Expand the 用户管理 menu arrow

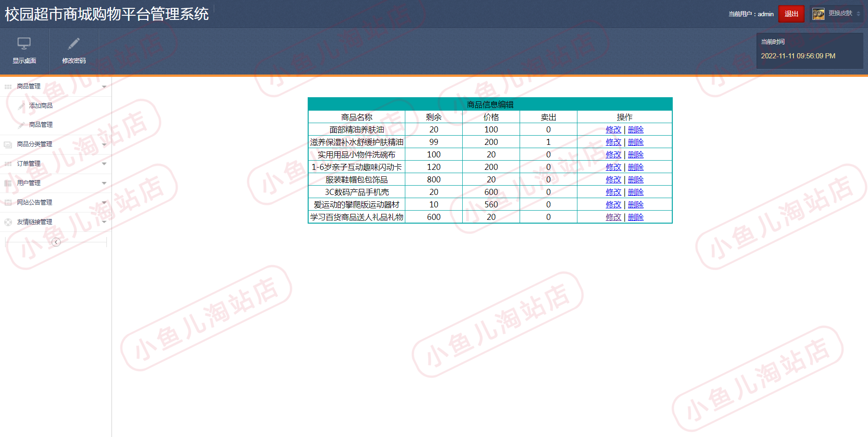[104, 183]
